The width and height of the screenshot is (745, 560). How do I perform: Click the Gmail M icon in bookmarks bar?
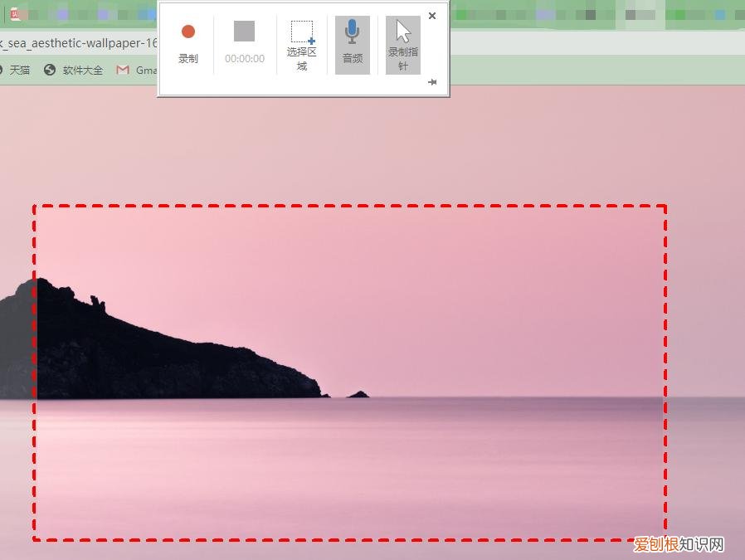coord(123,70)
